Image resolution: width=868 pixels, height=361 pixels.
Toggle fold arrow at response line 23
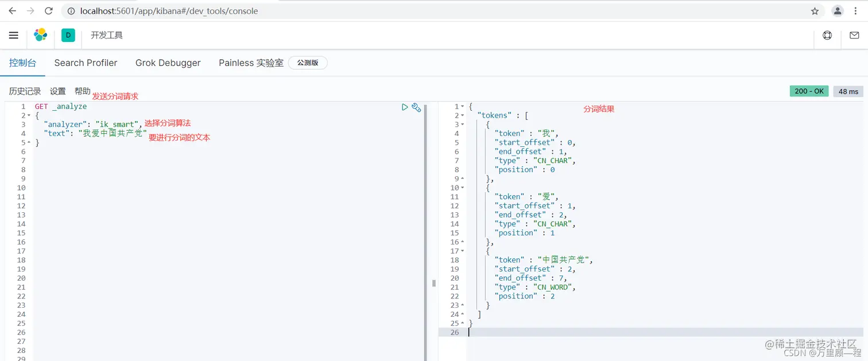463,305
